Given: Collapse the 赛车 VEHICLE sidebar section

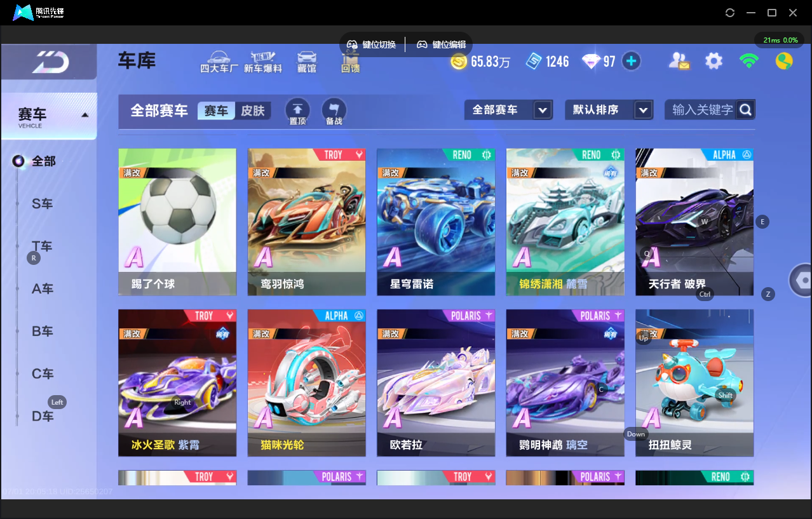Looking at the screenshot, I should [x=49, y=116].
